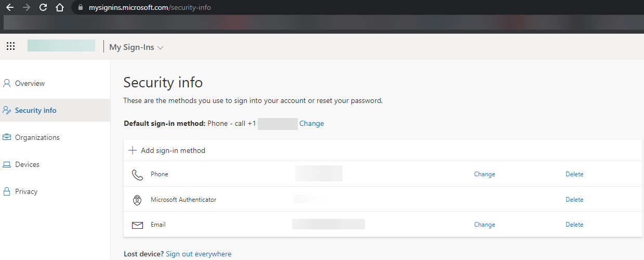Go back with browser back arrow
Image resolution: width=644 pixels, height=260 pixels.
pyautogui.click(x=9, y=8)
